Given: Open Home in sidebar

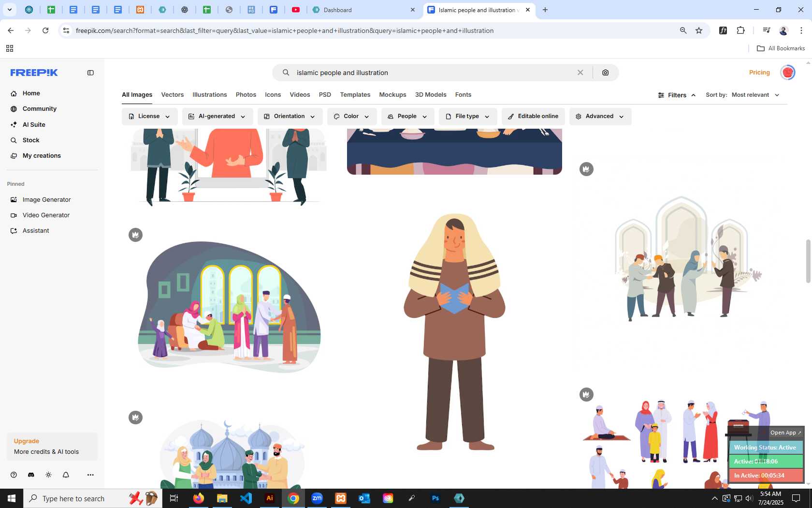Looking at the screenshot, I should coord(31,93).
